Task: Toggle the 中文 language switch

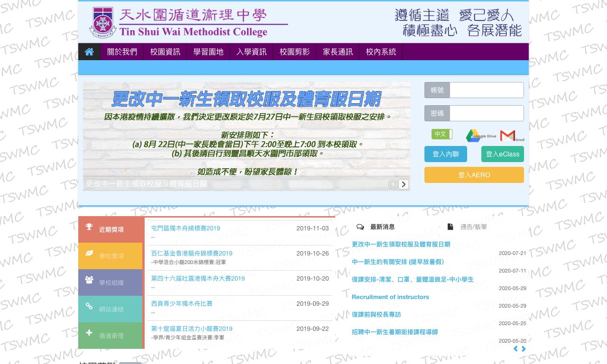Action: [441, 134]
